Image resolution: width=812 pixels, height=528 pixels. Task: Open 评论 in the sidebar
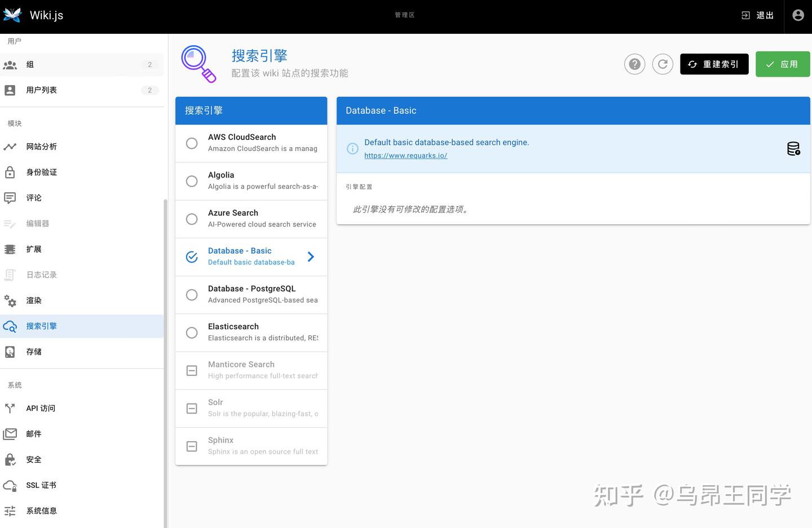pos(82,198)
